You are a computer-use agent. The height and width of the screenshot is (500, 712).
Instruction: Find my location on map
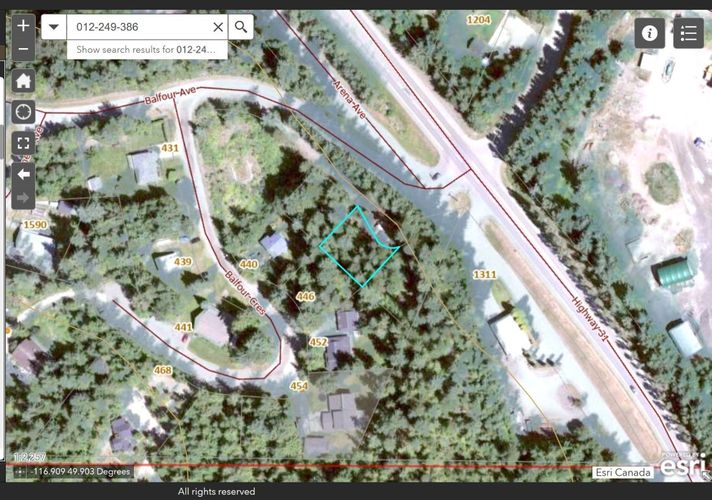[23, 112]
